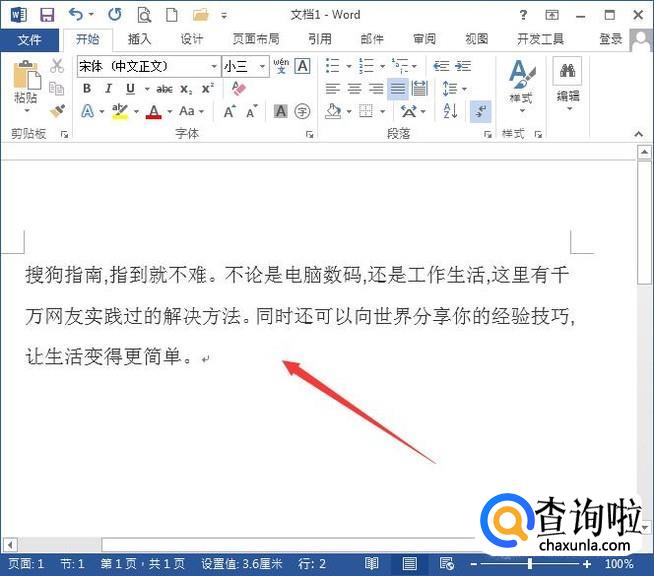The image size is (654, 576).
Task: Click the Print Preview icon in quick access toolbar
Action: point(144,15)
